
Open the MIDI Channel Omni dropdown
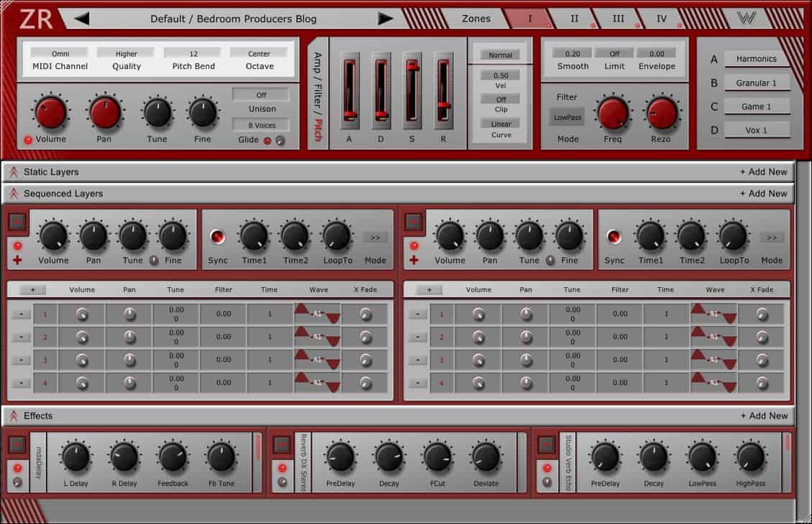pos(60,53)
